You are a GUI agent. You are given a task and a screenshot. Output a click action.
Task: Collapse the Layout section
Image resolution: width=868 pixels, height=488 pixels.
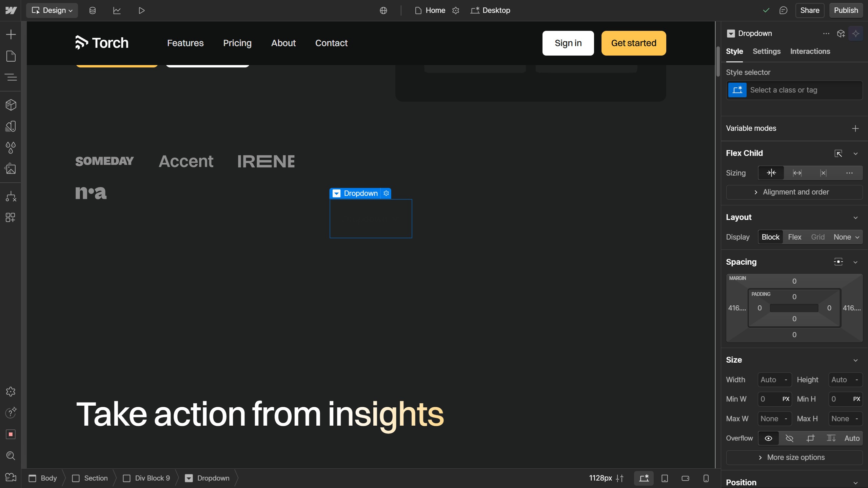[x=855, y=217]
